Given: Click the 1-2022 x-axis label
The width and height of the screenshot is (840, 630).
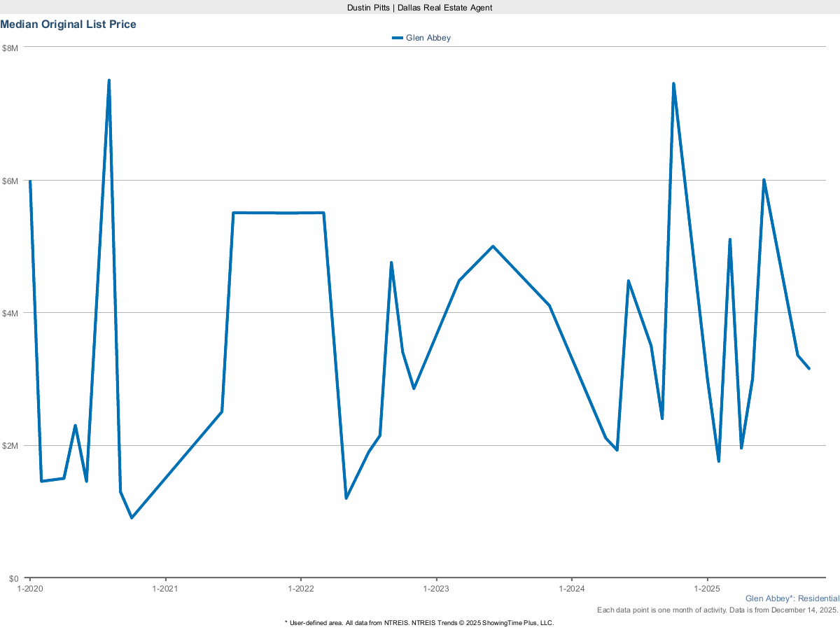Looking at the screenshot, I should [x=300, y=589].
